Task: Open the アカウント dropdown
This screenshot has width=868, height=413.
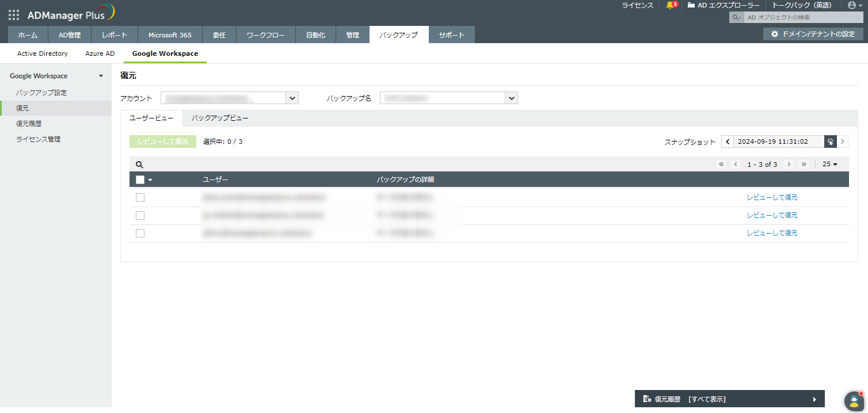Action: 230,98
